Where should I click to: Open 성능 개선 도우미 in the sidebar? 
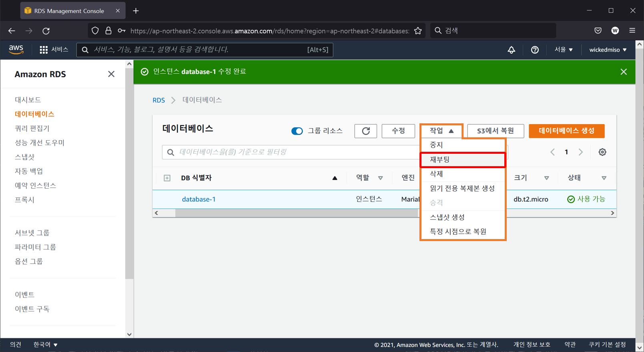coord(40,143)
